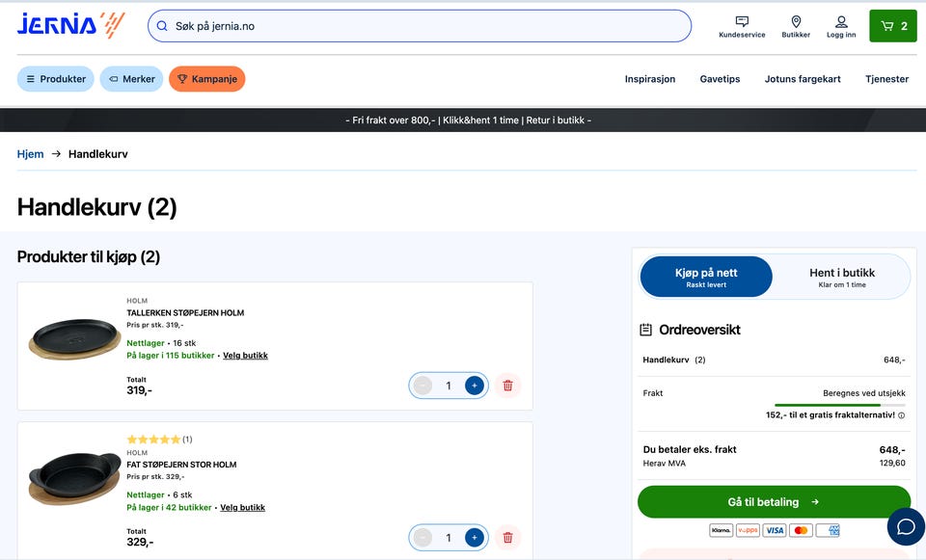Decrease quantity of Tallerken Støpejern Holm
926x560 pixels.
point(422,386)
